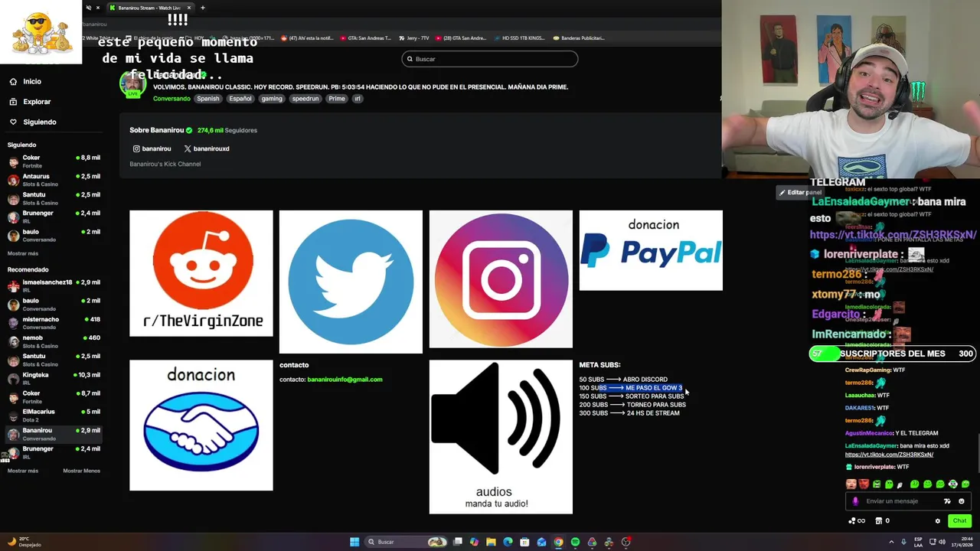Open Explorar in the sidebar
Viewport: 980px width, 551px height.
pyautogui.click(x=30, y=101)
